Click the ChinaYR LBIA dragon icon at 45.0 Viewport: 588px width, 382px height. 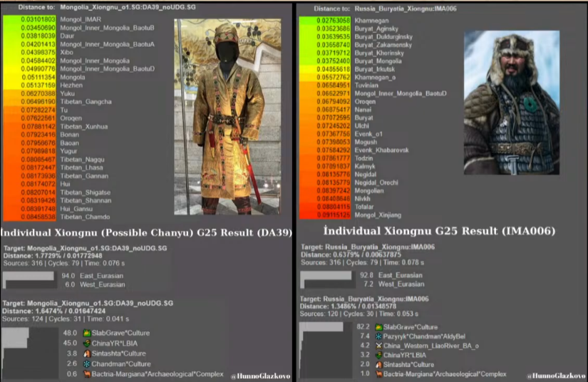point(86,343)
